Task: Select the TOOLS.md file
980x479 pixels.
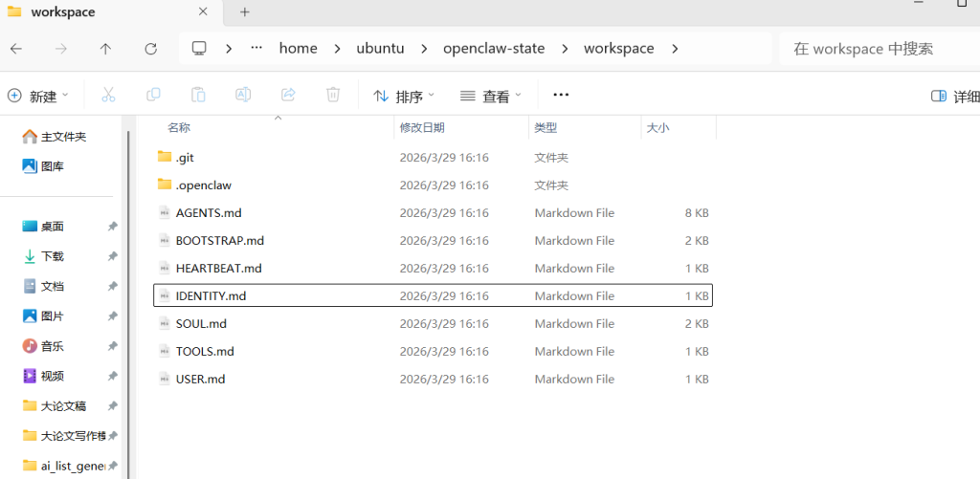Action: click(433, 351)
